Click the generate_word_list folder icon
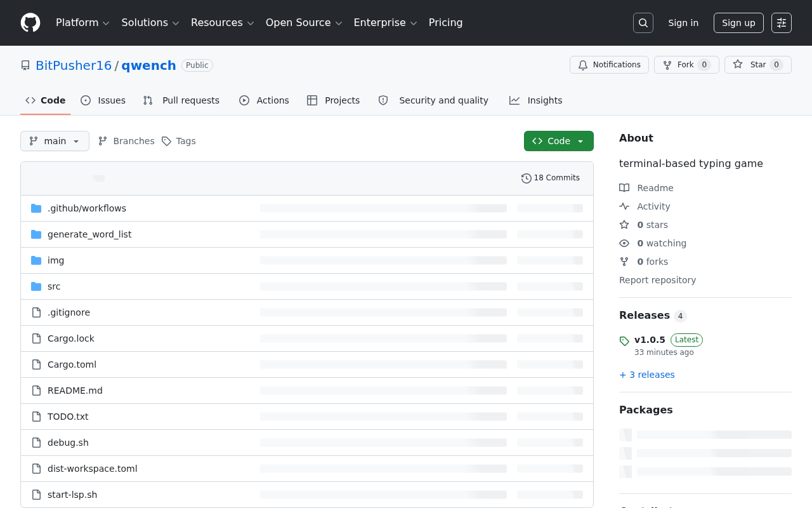 coord(36,234)
